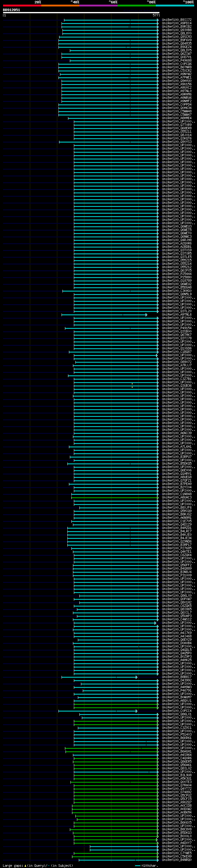Select the UniRef100_C0PPD4 label

(x=176, y=104)
